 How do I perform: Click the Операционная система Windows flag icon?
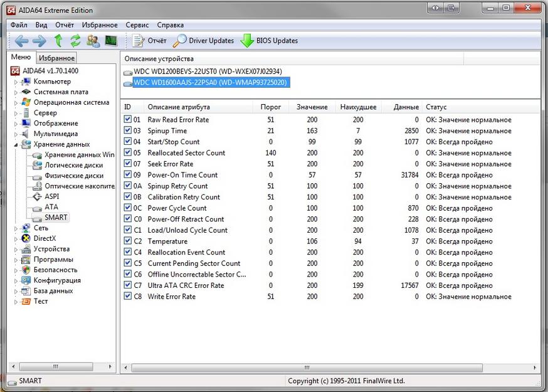tap(26, 102)
